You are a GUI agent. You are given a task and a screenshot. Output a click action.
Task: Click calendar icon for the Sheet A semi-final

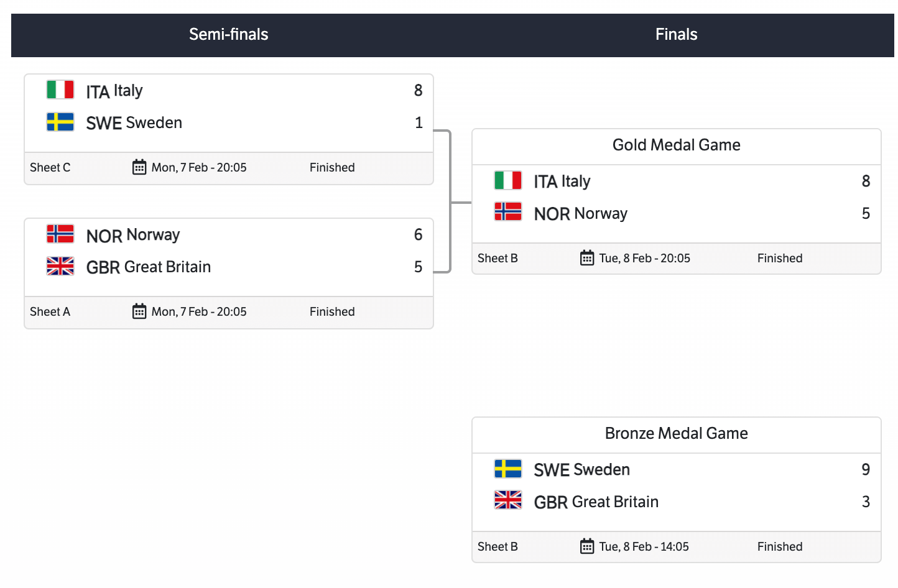point(139,311)
